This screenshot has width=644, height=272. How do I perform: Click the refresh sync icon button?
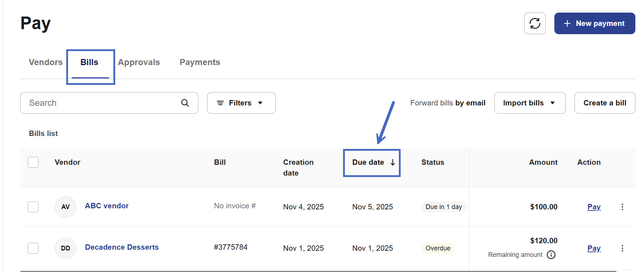click(x=535, y=23)
